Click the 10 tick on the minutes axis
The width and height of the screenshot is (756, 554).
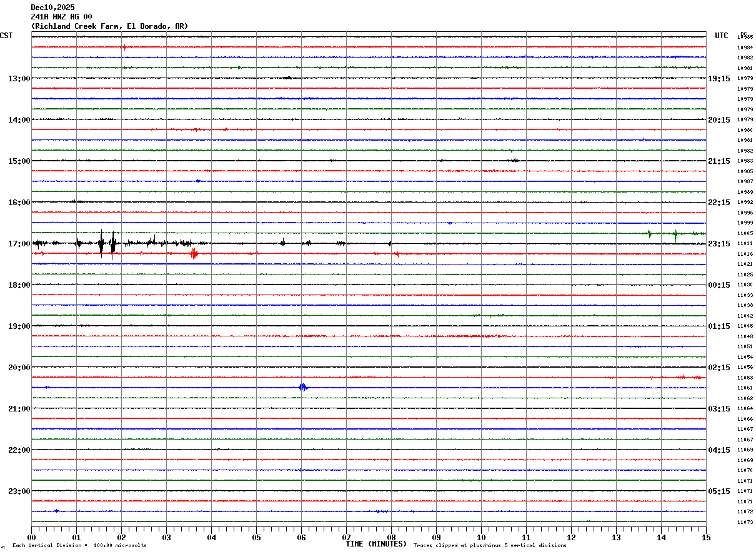(x=481, y=537)
